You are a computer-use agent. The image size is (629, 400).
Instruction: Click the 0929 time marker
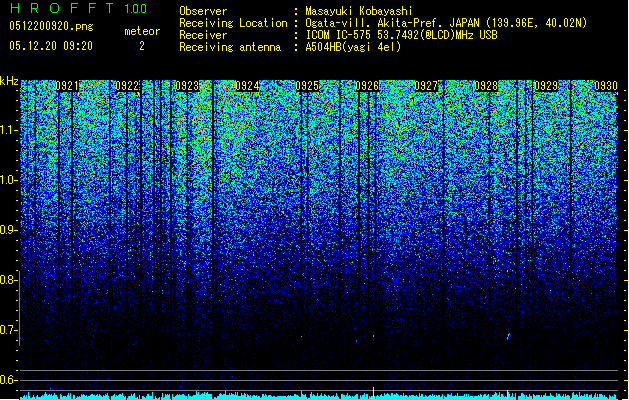click(546, 86)
